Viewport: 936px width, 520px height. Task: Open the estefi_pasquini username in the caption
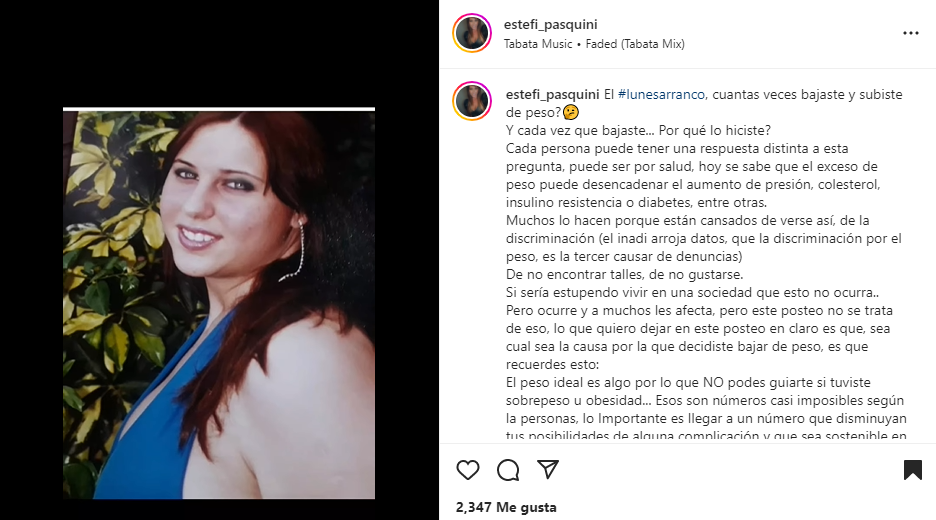[x=552, y=94]
